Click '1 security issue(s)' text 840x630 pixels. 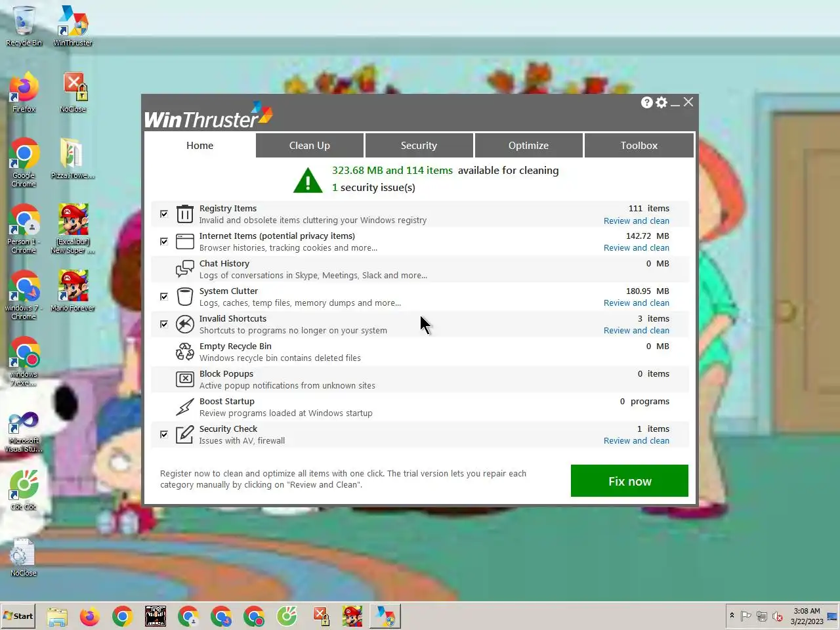(373, 188)
